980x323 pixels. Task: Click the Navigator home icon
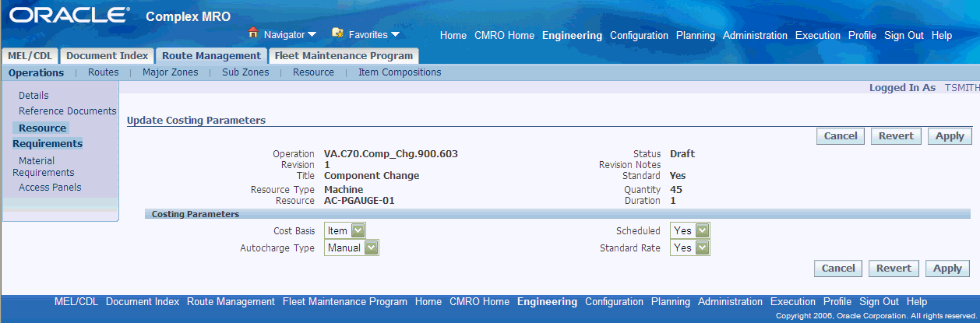click(x=252, y=33)
